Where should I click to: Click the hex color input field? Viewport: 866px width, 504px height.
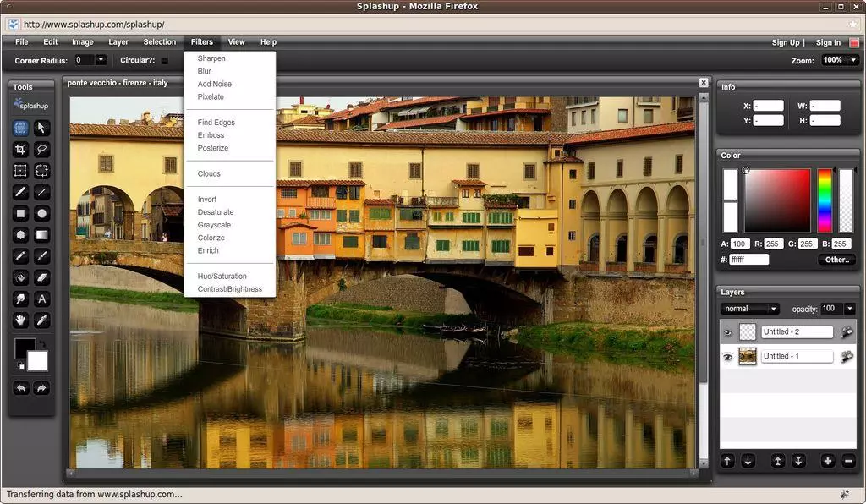pyautogui.click(x=748, y=260)
